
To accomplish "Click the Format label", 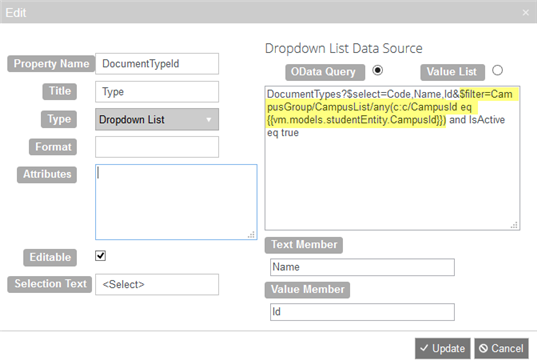I will pyautogui.click(x=53, y=147).
